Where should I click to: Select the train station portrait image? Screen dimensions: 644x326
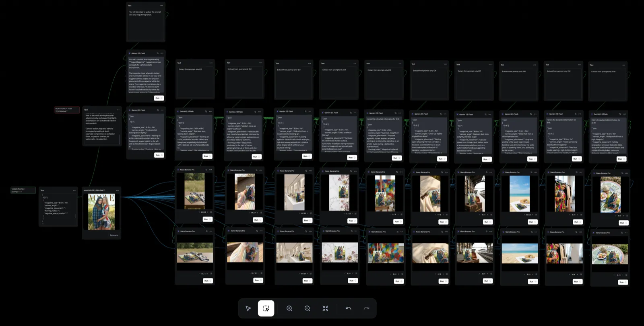(x=475, y=194)
